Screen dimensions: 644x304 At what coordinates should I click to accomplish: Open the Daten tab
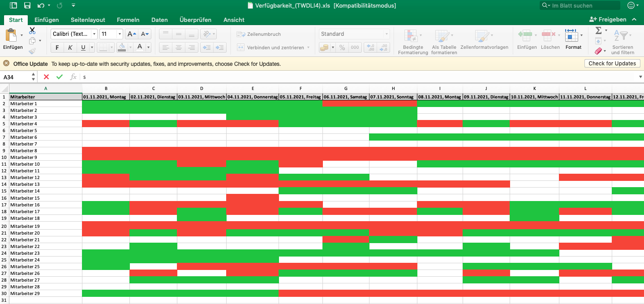(x=159, y=20)
